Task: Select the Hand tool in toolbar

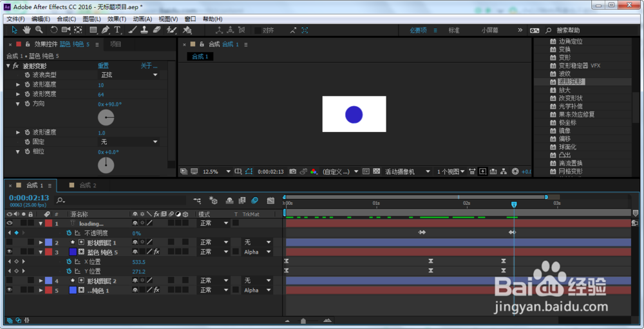Action: 26,30
